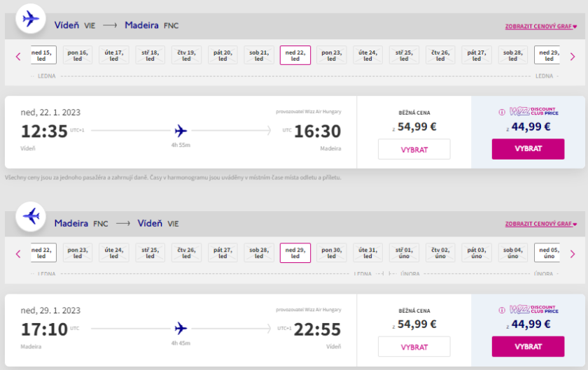This screenshot has width=588, height=370.
Task: Show later dates for the Vídeň–Madeira flight
Action: tap(572, 57)
